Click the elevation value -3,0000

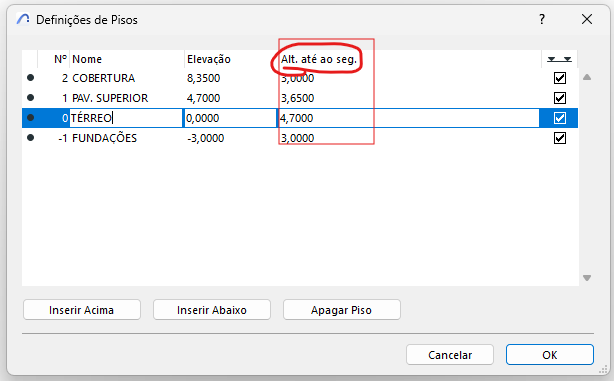coord(206,138)
